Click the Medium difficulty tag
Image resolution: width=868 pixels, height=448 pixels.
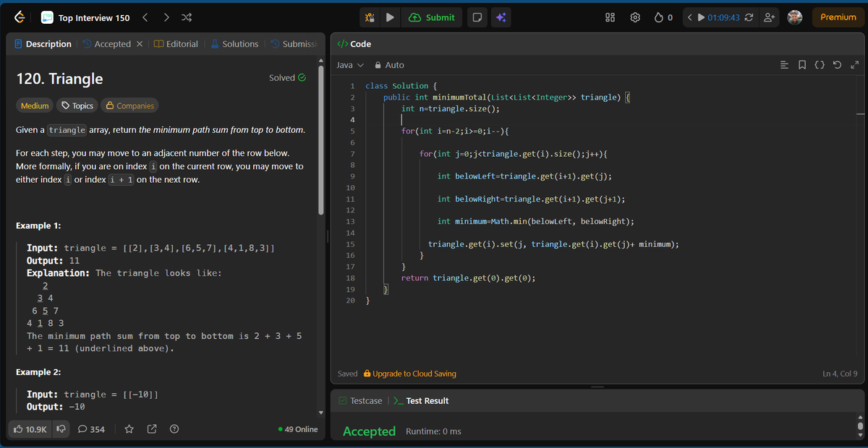[35, 105]
